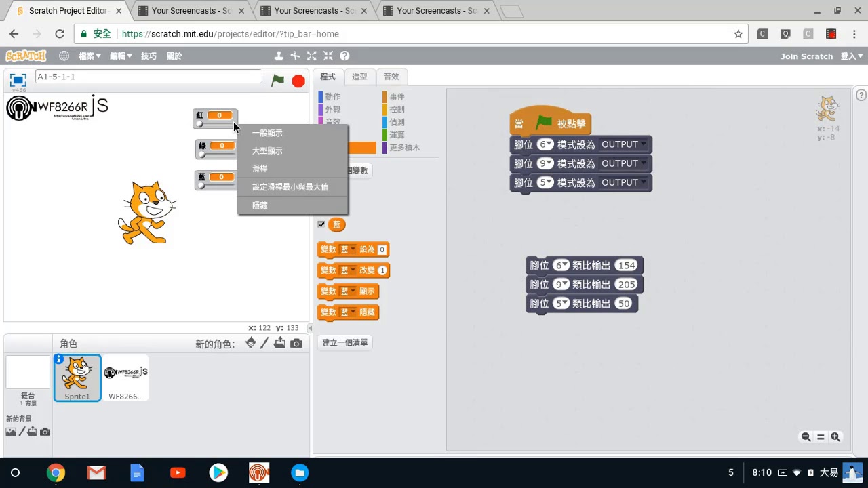Toggle checkbox for variable 藍
868x488 pixels.
pos(321,224)
